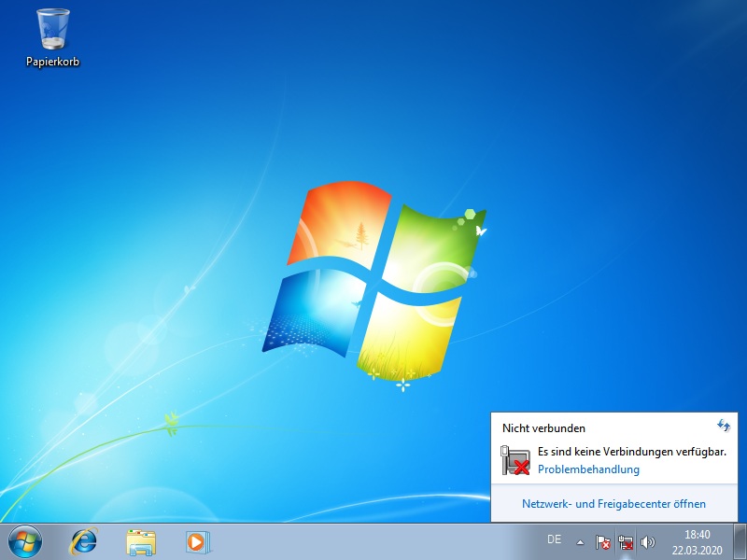Click the disconnected network icon in the popup
747x560 pixels.
tap(515, 460)
